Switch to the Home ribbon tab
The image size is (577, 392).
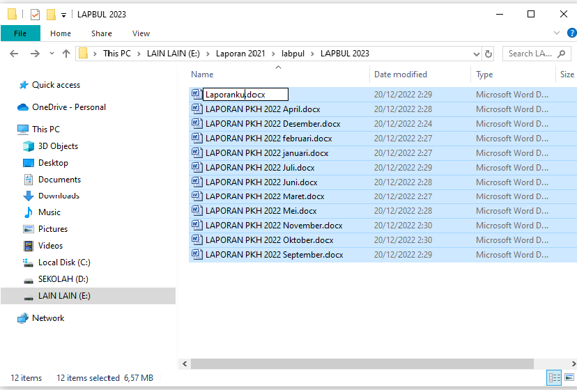[61, 33]
